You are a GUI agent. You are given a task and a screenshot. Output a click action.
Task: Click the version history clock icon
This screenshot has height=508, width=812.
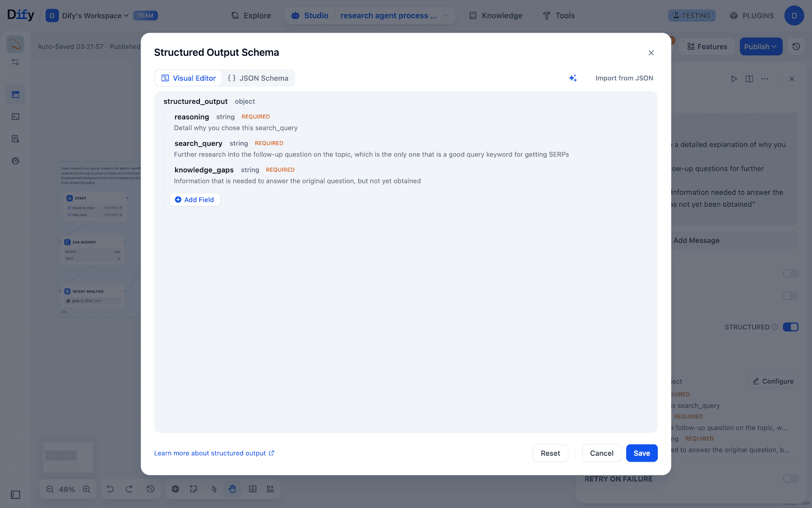coord(796,47)
